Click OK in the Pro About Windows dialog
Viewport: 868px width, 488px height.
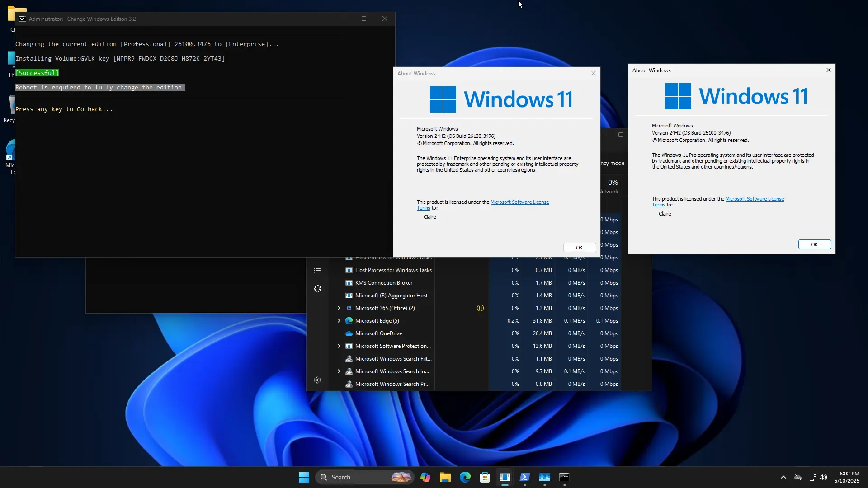coord(814,244)
